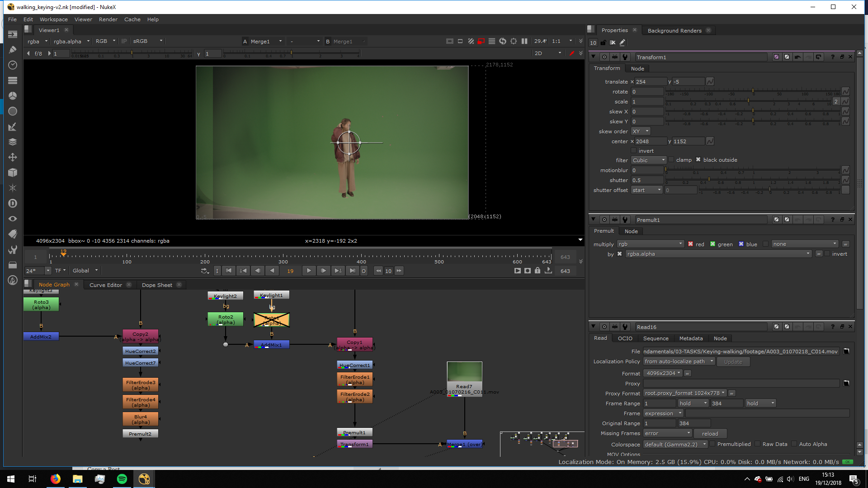Open the skew order XY dropdown
The height and width of the screenshot is (488, 868).
point(641,131)
